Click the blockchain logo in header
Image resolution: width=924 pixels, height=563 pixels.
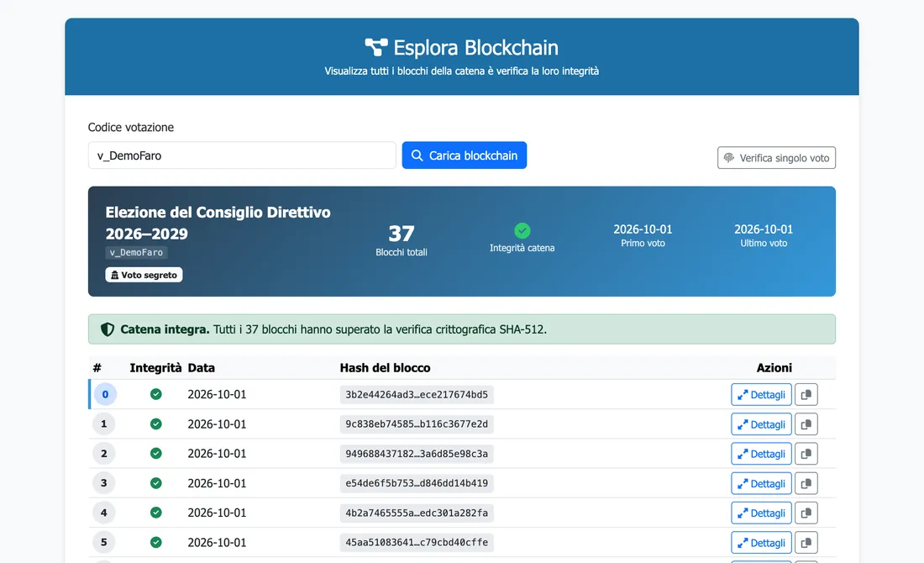[x=376, y=47]
